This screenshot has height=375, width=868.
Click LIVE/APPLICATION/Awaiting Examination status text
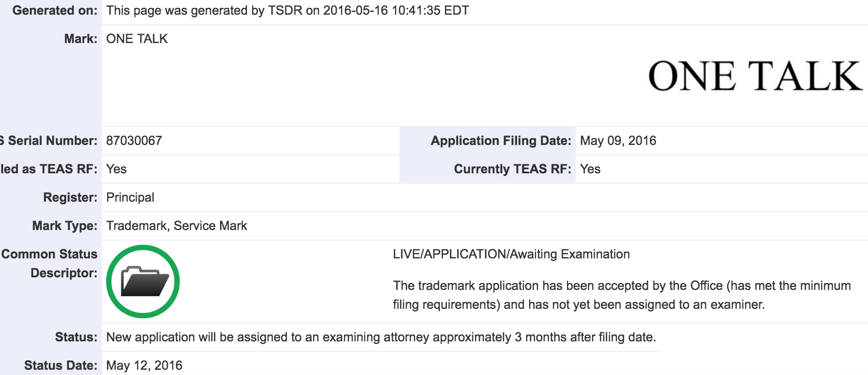tap(511, 254)
